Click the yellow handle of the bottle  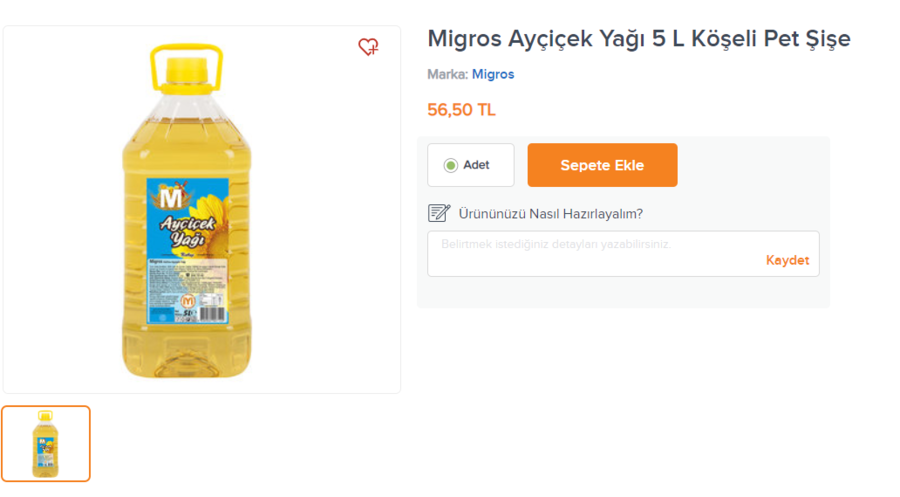[186, 49]
